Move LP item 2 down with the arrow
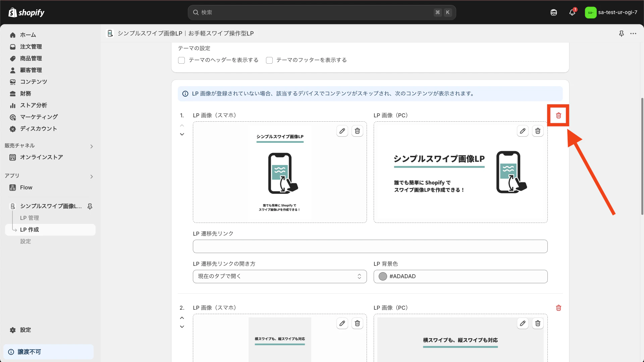This screenshot has width=644, height=362. tap(182, 327)
